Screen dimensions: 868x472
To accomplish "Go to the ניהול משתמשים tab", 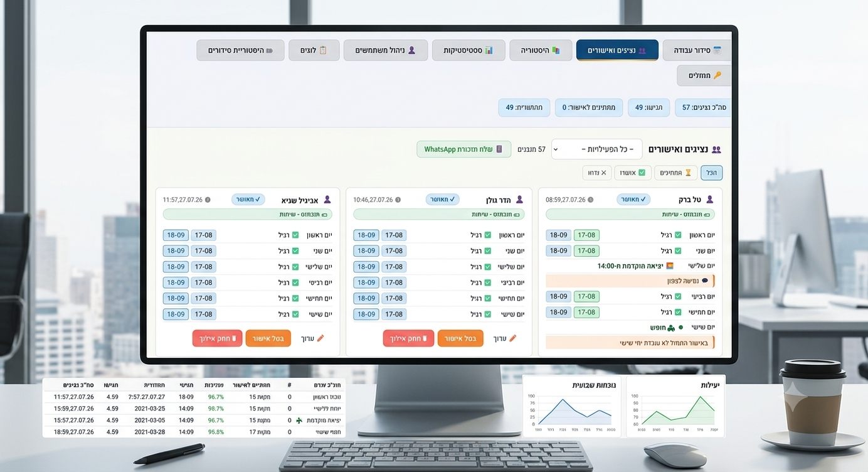I will 386,50.
